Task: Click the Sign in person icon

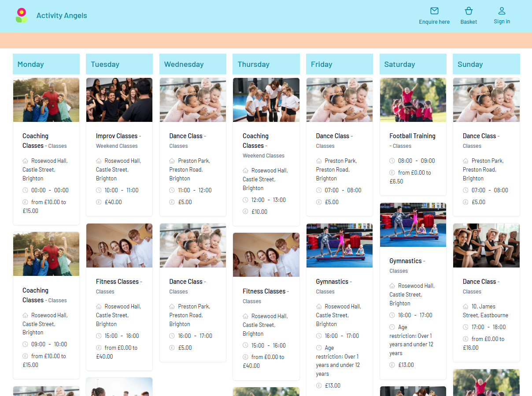Action: click(x=502, y=11)
